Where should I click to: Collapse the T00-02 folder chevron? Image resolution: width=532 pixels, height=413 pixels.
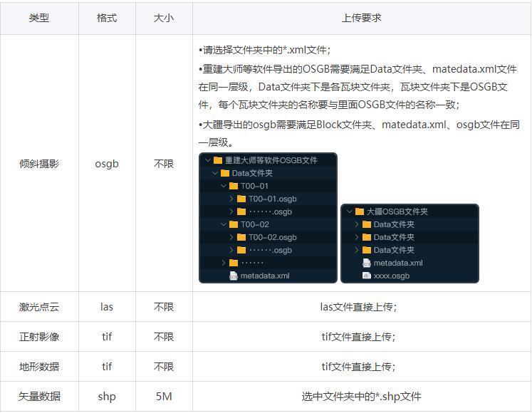(223, 224)
